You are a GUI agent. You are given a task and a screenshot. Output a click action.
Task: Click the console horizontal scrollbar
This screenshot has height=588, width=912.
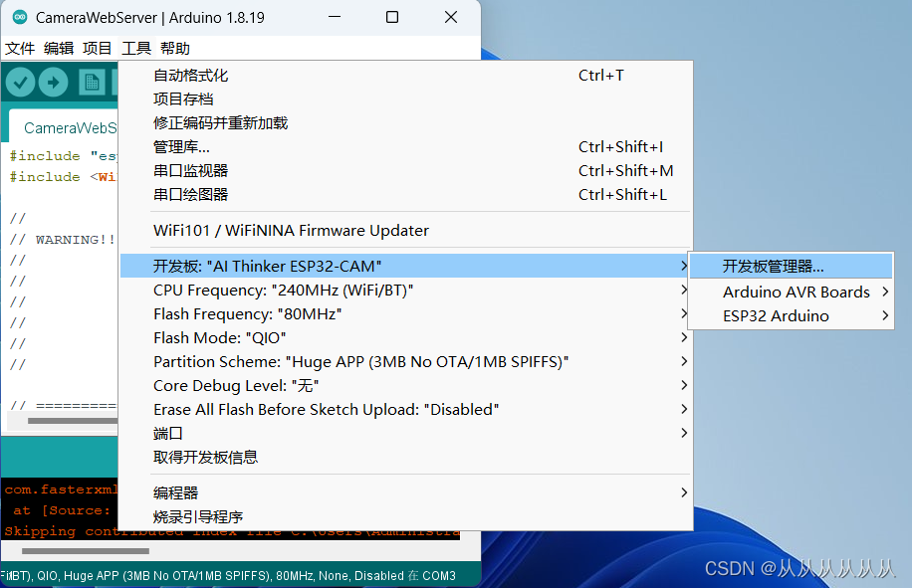(86, 551)
